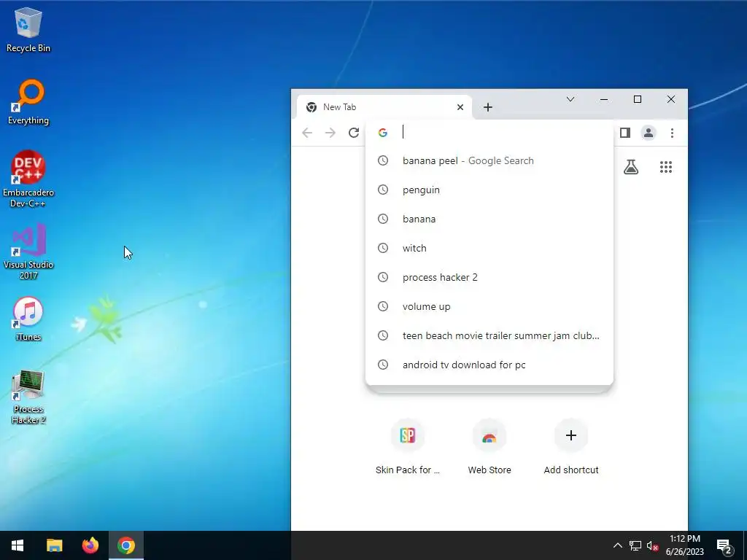The height and width of the screenshot is (560, 747).
Task: Click Chrome's forward arrow button
Action: pyautogui.click(x=330, y=133)
